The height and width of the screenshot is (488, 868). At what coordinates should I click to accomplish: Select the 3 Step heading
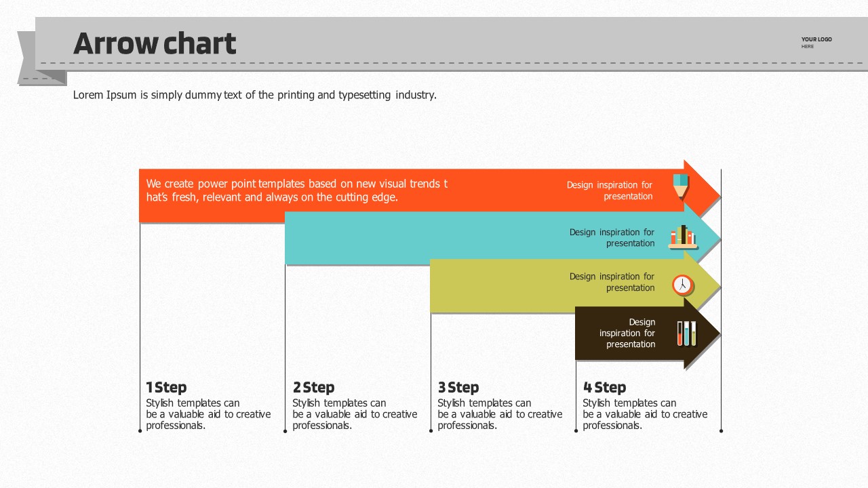point(458,388)
